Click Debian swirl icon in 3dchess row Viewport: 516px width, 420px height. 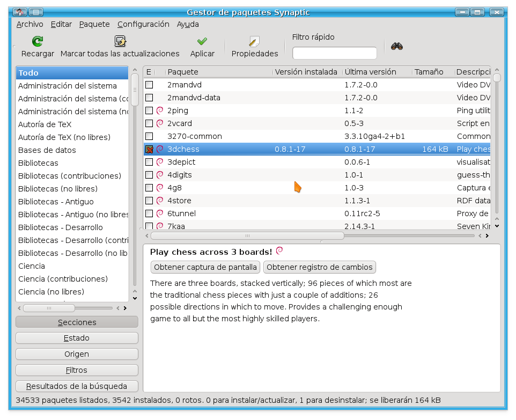[160, 149]
